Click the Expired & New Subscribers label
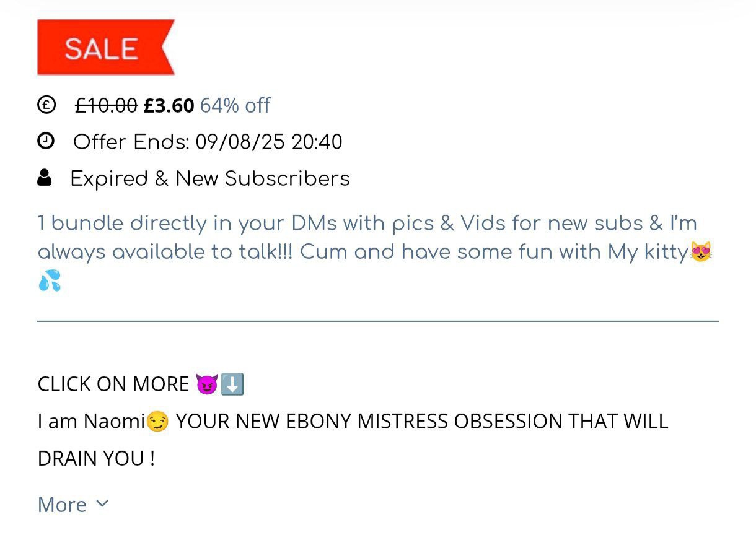The height and width of the screenshot is (556, 756). [210, 178]
